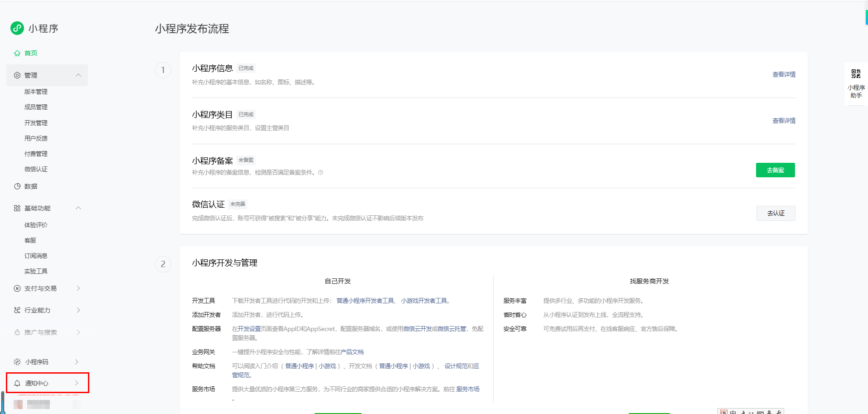This screenshot has height=414, width=868.
Task: Expand the 行业能力 submenu arrow
Action: (78, 310)
